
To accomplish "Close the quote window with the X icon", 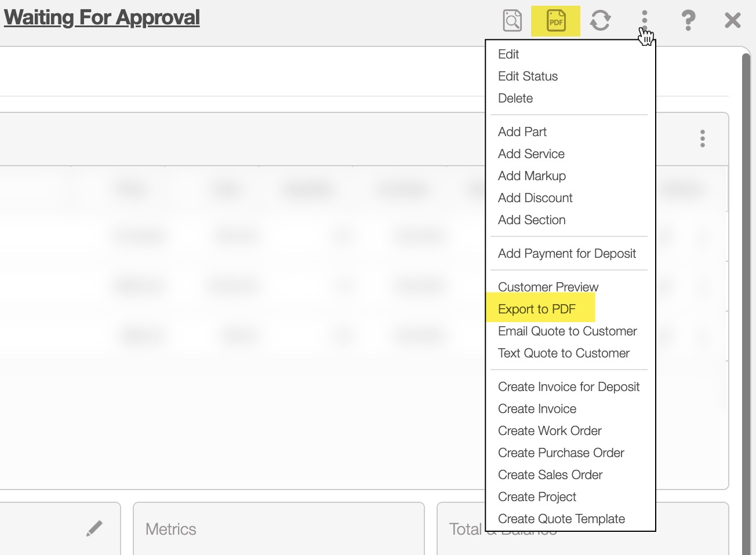I will pyautogui.click(x=732, y=21).
